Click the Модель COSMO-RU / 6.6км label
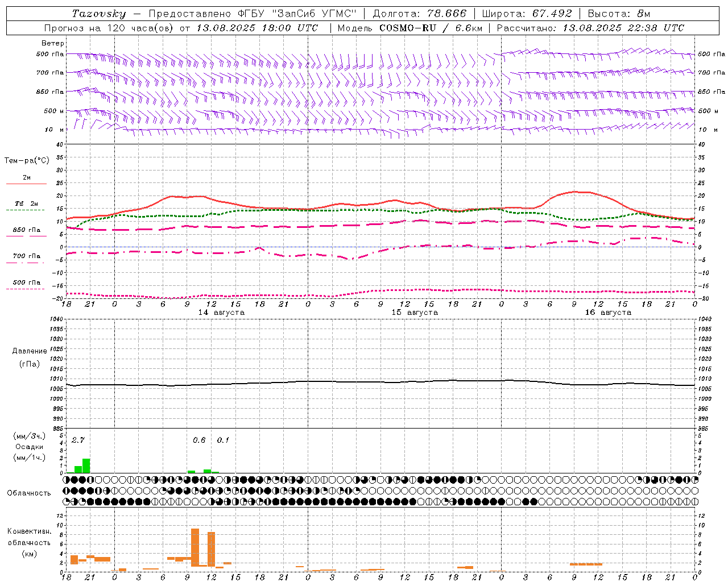 (409, 28)
